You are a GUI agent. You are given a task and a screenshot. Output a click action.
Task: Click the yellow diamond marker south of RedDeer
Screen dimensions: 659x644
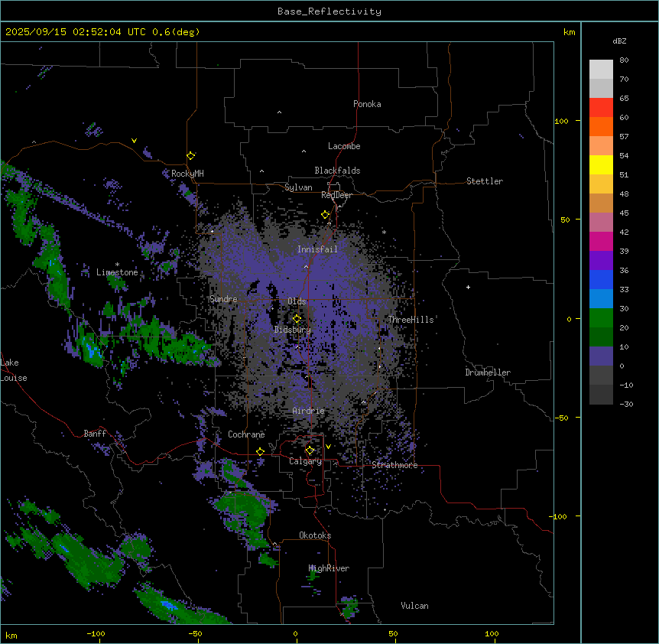[x=326, y=215]
